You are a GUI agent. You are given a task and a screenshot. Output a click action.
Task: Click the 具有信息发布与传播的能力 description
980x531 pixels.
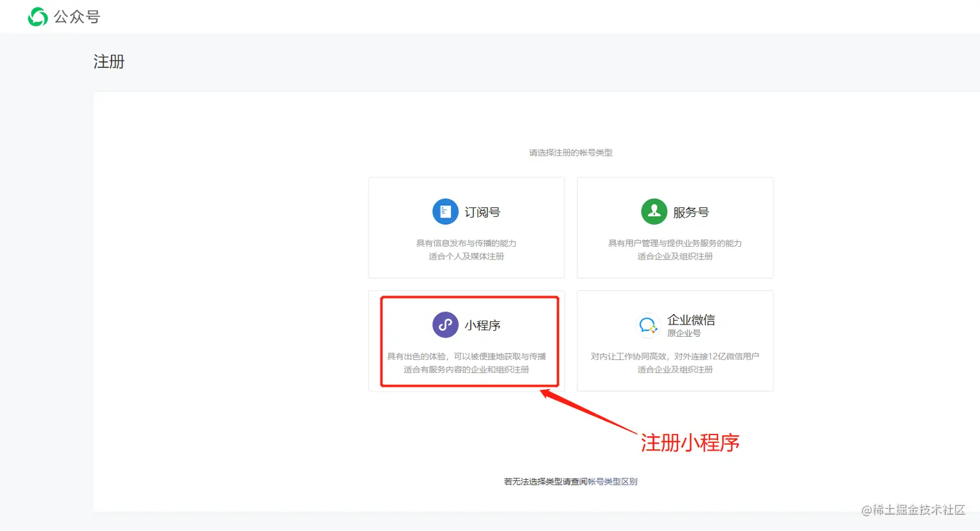point(466,243)
